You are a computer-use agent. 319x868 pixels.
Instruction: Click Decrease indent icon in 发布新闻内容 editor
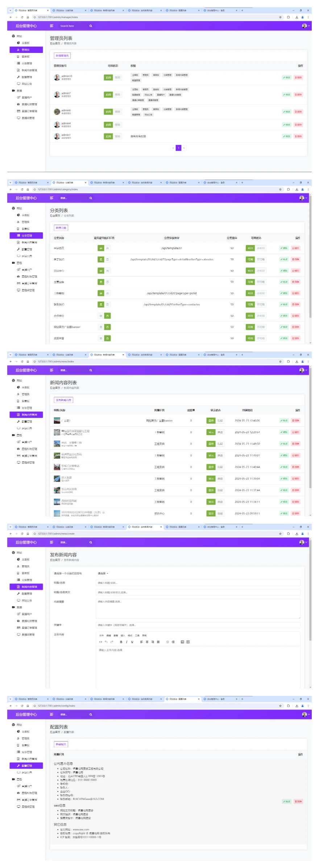167,642
